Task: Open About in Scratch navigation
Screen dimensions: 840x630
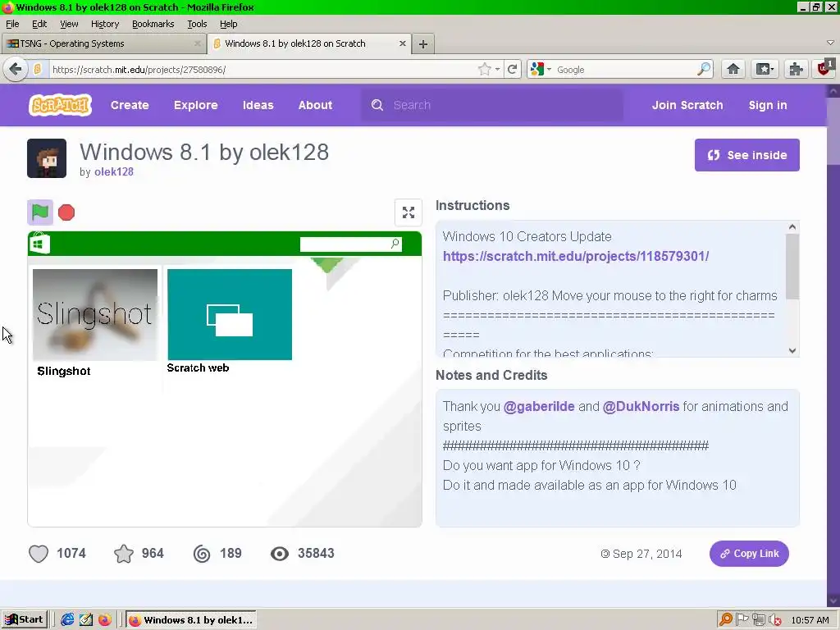Action: point(315,105)
